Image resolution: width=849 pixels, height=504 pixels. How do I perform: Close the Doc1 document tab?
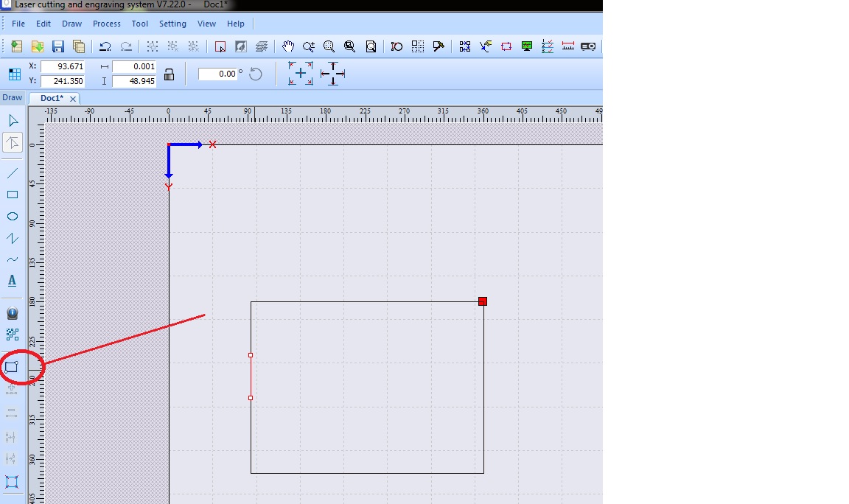tap(73, 99)
